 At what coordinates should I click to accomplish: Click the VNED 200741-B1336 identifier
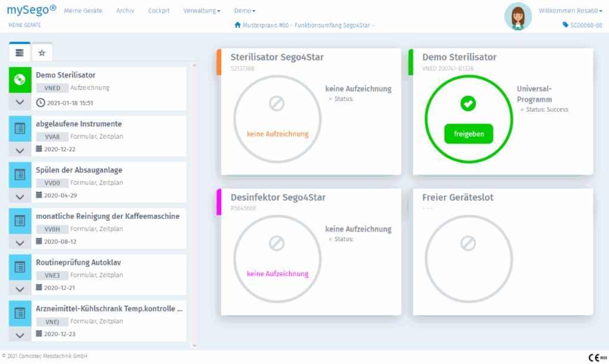click(448, 69)
